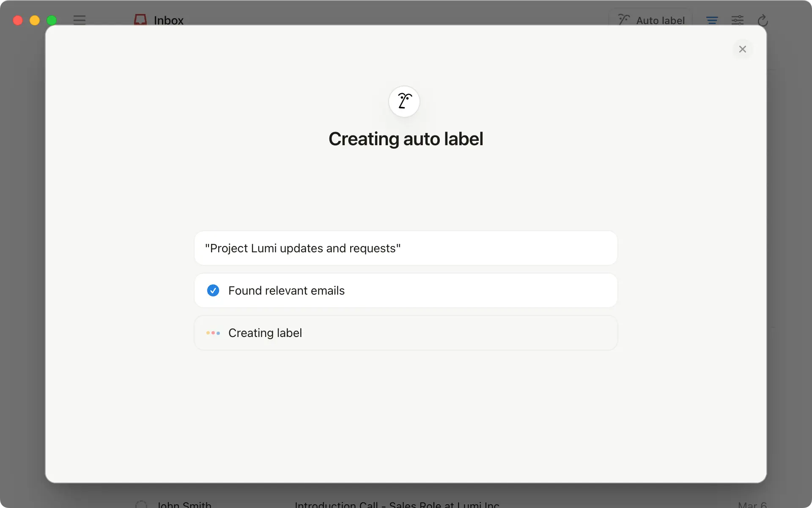Open the blue filter lines icon
This screenshot has width=812, height=508.
pos(712,20)
